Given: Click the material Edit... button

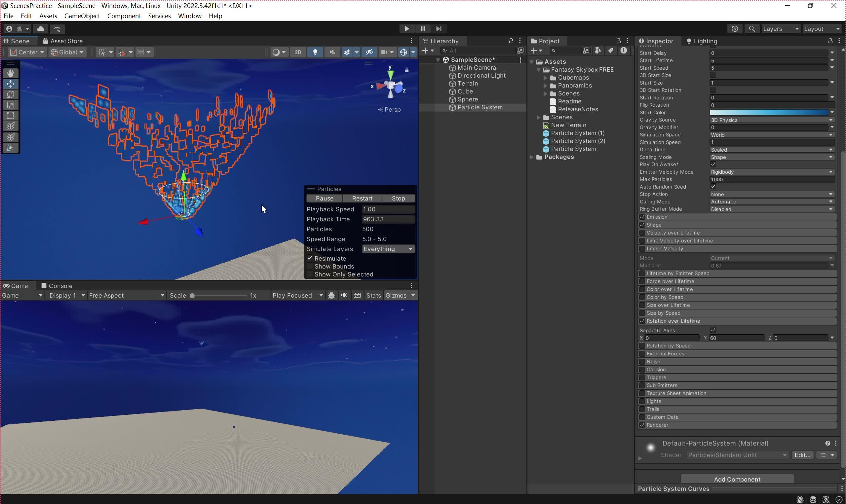Looking at the screenshot, I should point(802,455).
